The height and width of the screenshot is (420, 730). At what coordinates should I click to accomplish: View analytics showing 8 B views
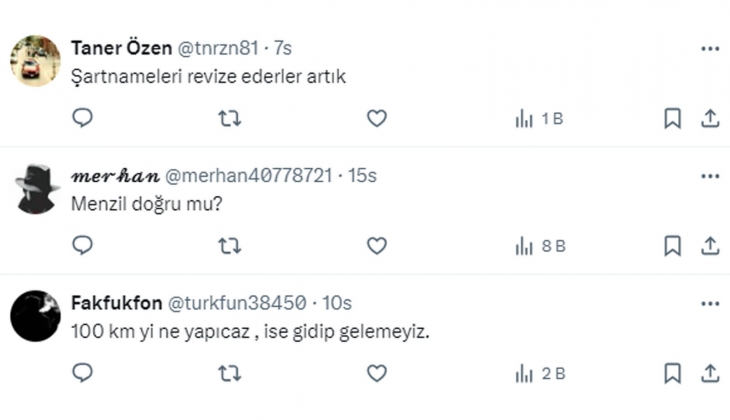539,245
